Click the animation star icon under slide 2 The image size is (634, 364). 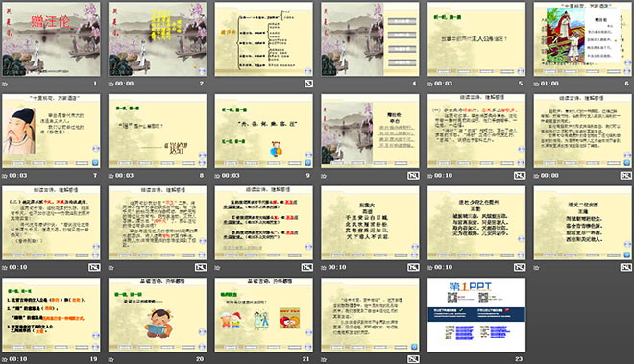click(110, 84)
